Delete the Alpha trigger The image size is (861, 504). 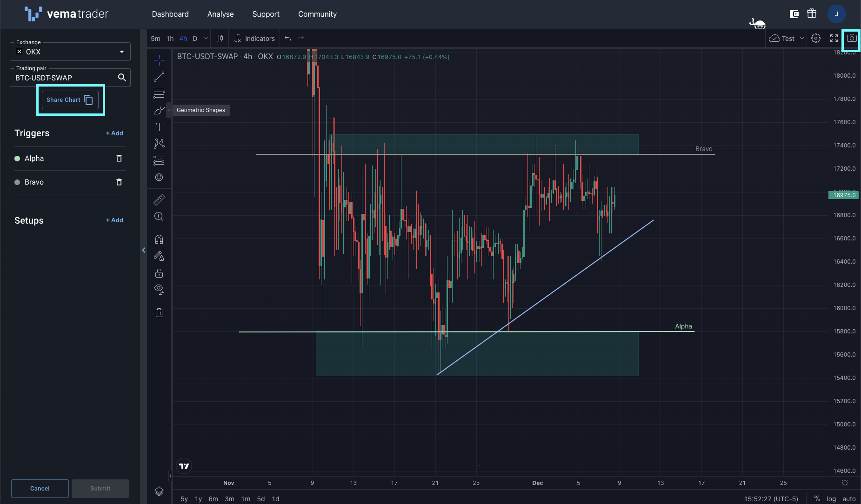click(119, 159)
